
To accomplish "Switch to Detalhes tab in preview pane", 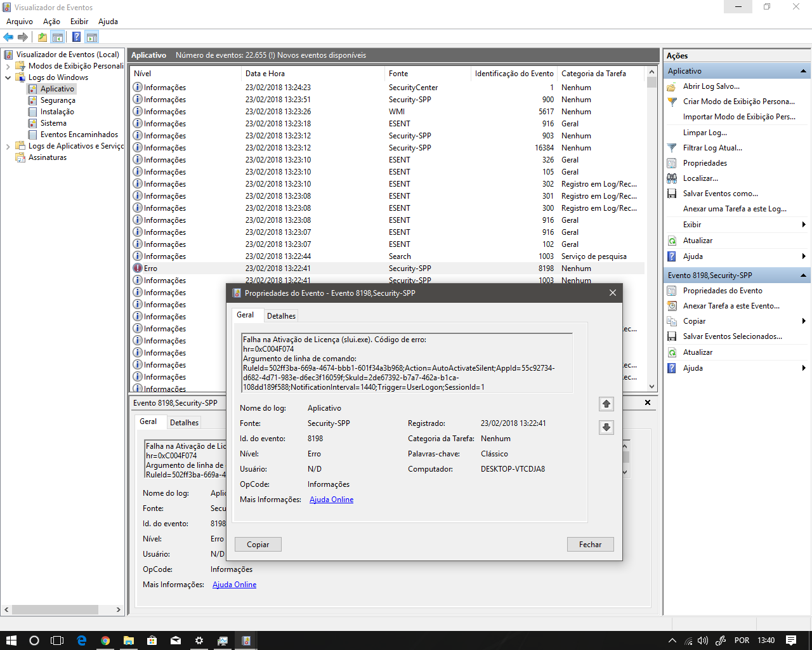I will (x=184, y=423).
